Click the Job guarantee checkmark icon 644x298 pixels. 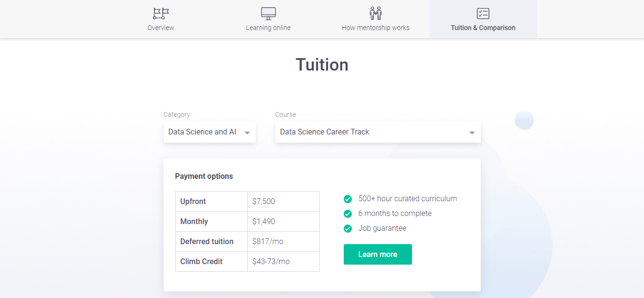pos(348,228)
